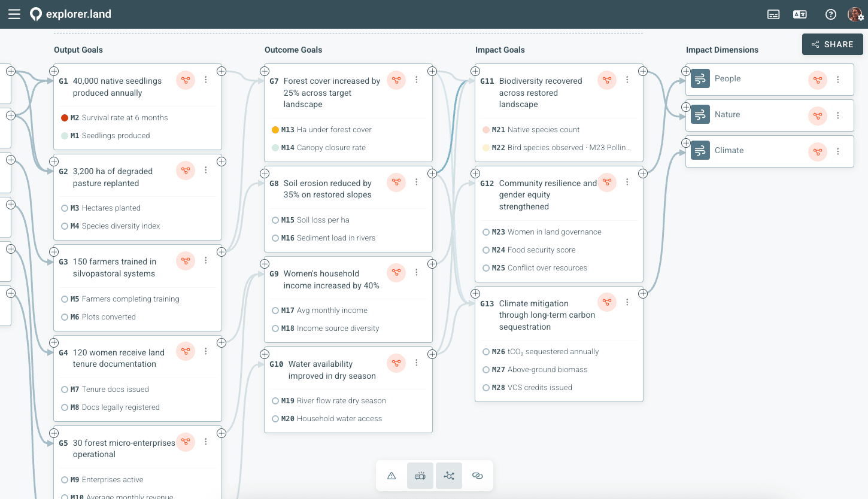Click the orange connections icon on G2 card
The width and height of the screenshot is (868, 499).
[x=186, y=171]
